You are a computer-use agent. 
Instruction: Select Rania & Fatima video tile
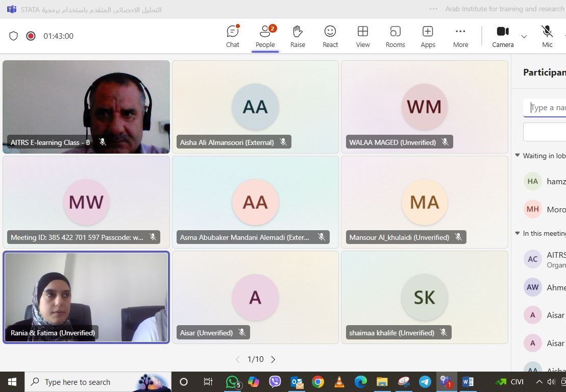(86, 297)
